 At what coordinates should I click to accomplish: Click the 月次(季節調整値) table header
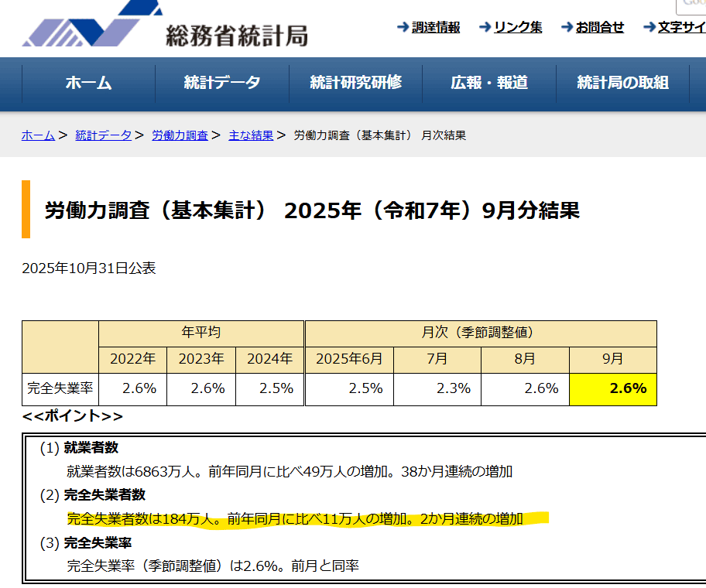[x=481, y=333]
